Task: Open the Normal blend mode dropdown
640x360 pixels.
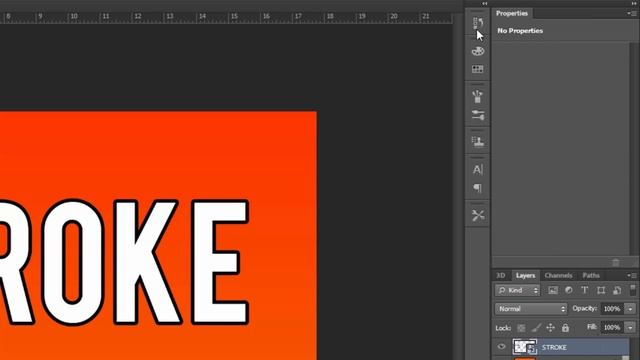Action: [531, 309]
